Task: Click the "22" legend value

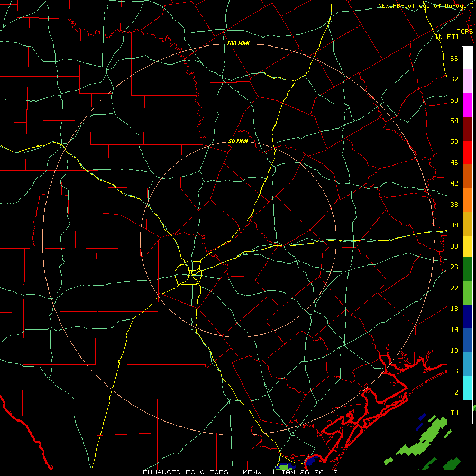Action: (454, 288)
